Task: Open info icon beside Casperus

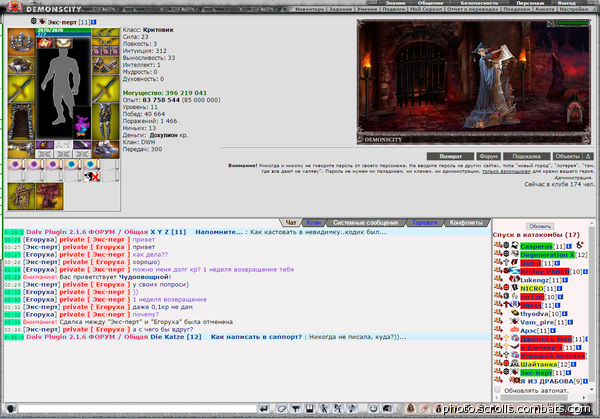Action: coord(569,246)
